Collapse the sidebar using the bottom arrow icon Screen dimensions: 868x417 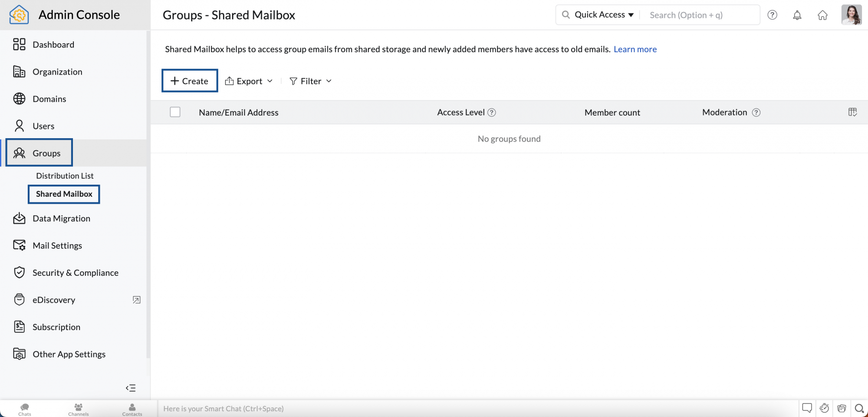point(131,388)
